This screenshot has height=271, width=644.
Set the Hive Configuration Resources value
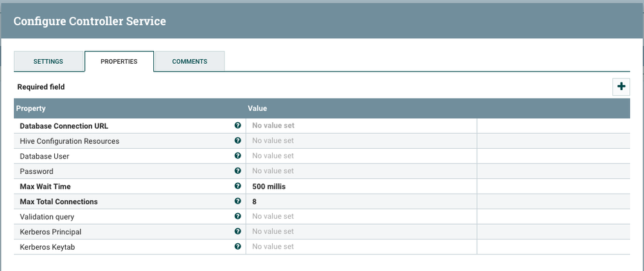click(361, 141)
